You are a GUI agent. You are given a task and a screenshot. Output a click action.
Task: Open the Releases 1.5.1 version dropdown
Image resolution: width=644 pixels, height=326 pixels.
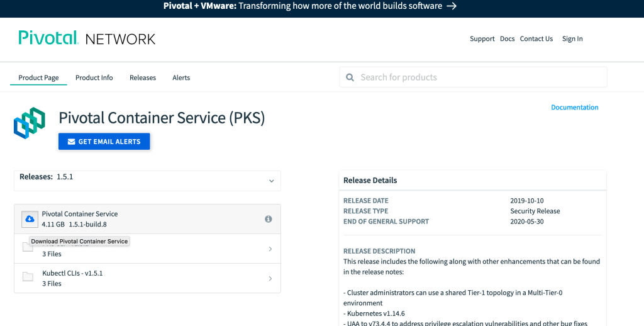coord(271,181)
